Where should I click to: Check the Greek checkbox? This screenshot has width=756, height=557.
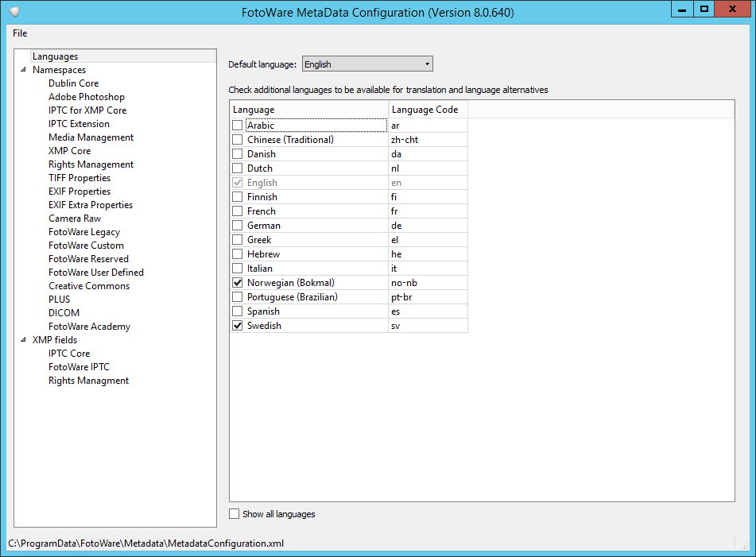click(237, 240)
